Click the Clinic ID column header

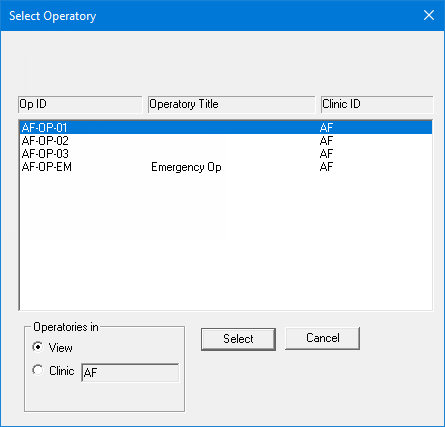377,105
